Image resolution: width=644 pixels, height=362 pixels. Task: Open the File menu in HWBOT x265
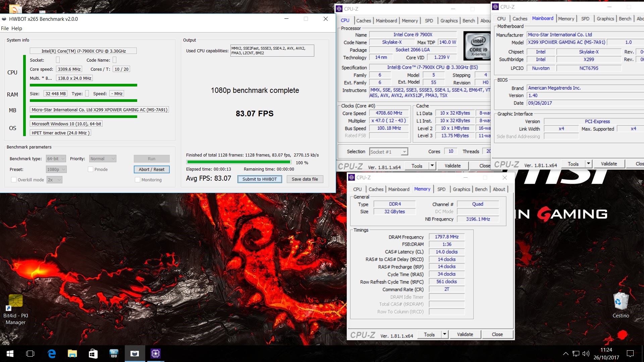pos(5,28)
